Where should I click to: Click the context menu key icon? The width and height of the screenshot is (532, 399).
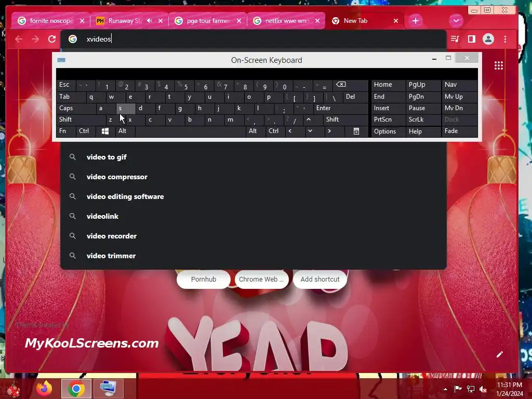(x=356, y=131)
